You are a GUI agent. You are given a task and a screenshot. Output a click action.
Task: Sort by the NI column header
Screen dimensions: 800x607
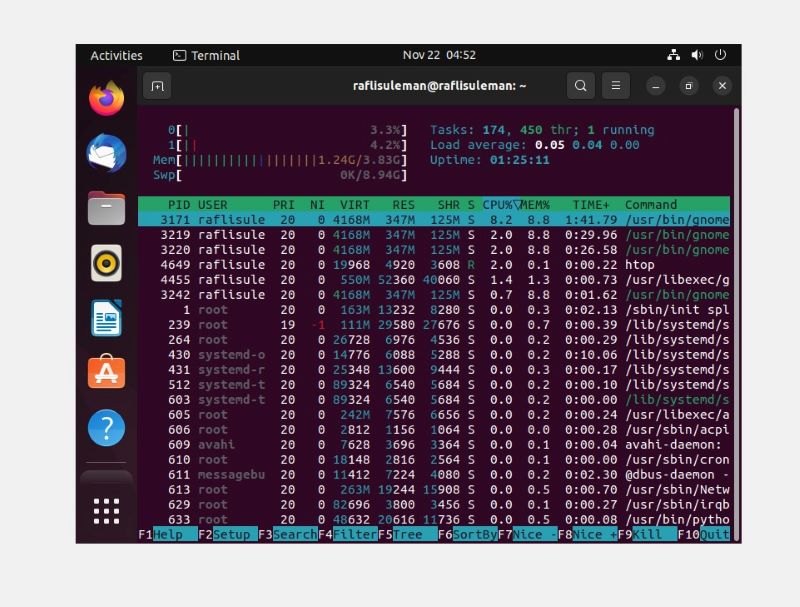click(317, 205)
